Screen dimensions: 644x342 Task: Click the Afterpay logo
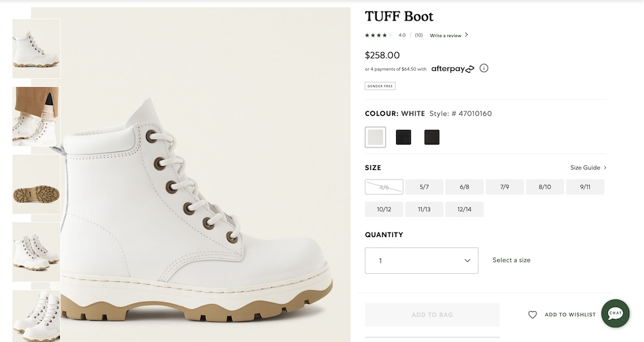tap(452, 69)
